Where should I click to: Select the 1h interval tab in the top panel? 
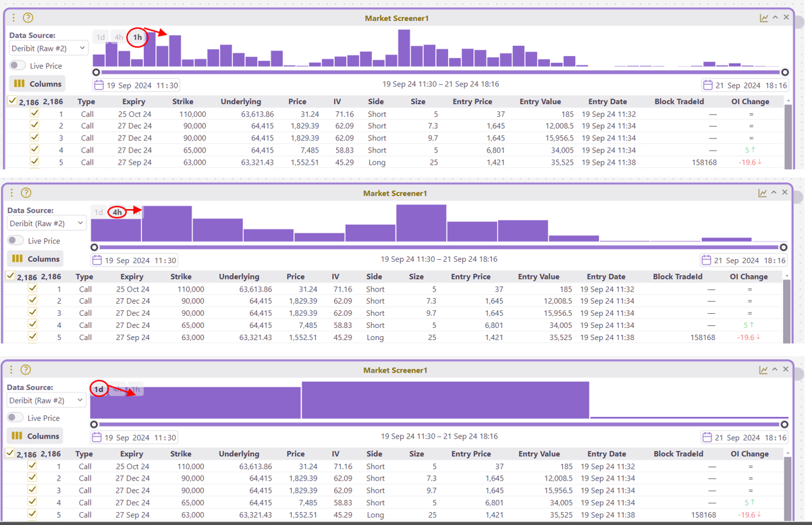pyautogui.click(x=137, y=37)
